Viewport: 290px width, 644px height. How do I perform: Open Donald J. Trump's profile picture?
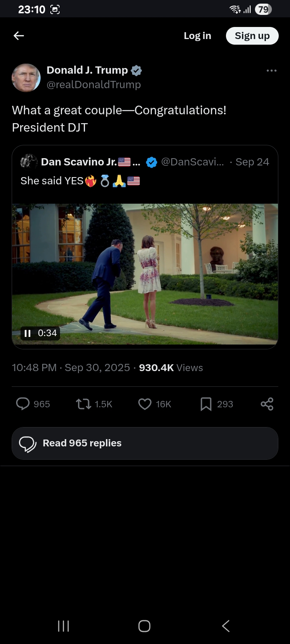(26, 78)
